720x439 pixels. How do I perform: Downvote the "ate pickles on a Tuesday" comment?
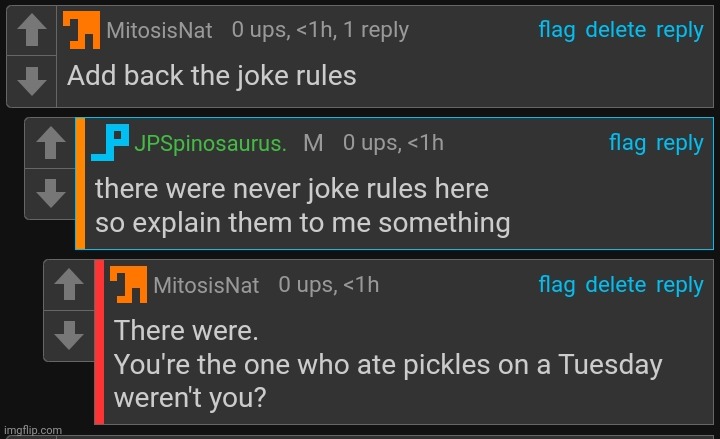click(68, 335)
